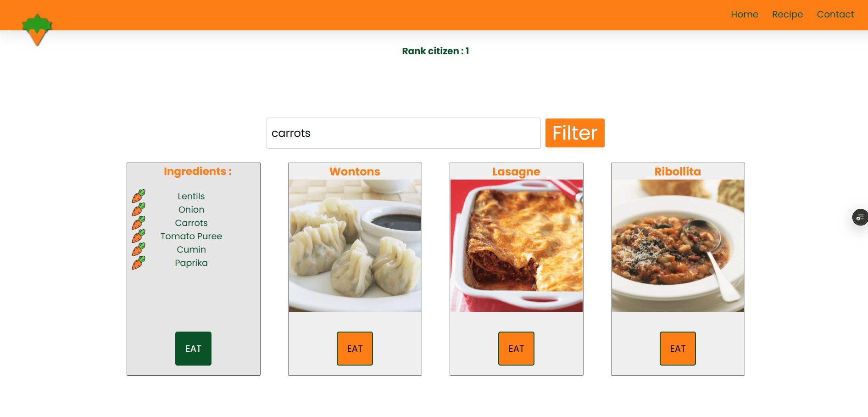The width and height of the screenshot is (868, 417).
Task: Open the dark floating widget at right edge
Action: 860,217
